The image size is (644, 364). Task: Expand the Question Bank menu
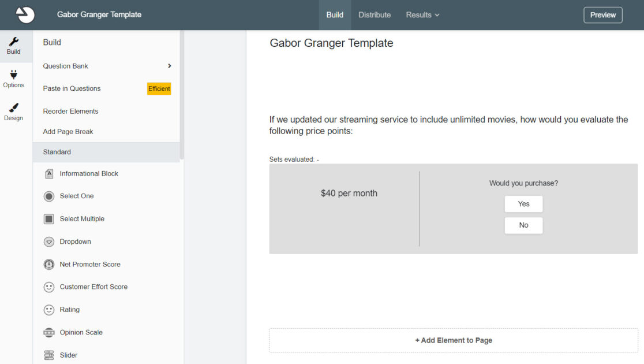click(x=107, y=66)
